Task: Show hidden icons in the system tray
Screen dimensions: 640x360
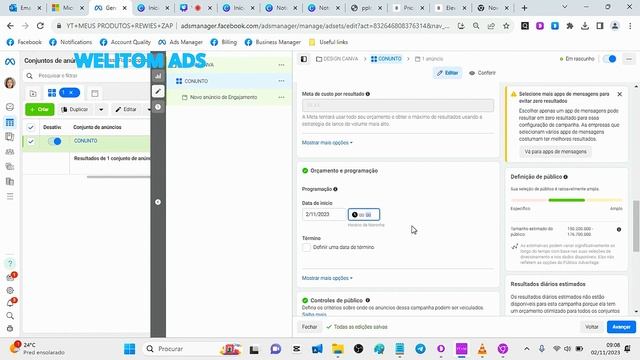Action: (x=527, y=349)
